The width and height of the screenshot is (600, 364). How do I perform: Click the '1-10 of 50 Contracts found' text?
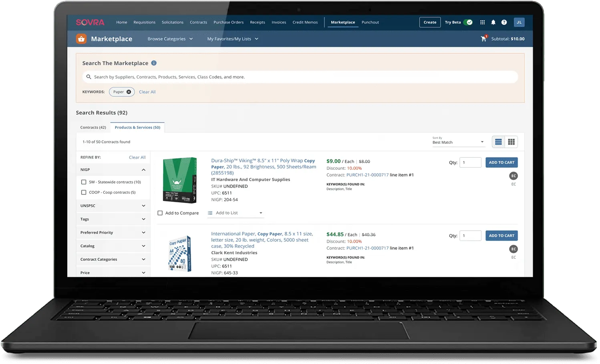[x=106, y=142]
